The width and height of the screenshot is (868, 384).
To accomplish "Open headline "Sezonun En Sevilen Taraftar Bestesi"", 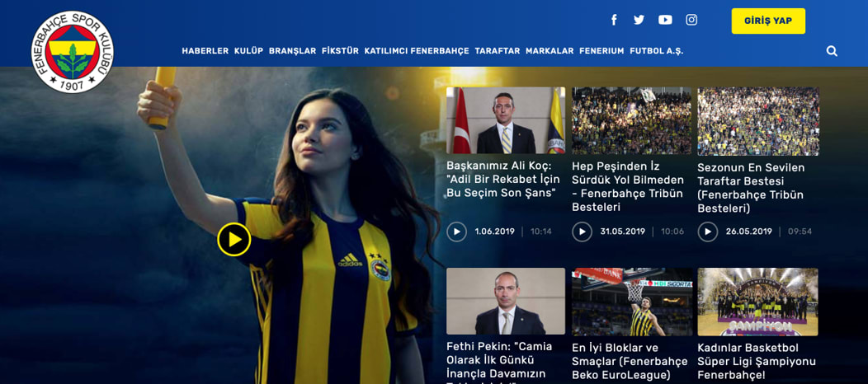I will coord(751,188).
